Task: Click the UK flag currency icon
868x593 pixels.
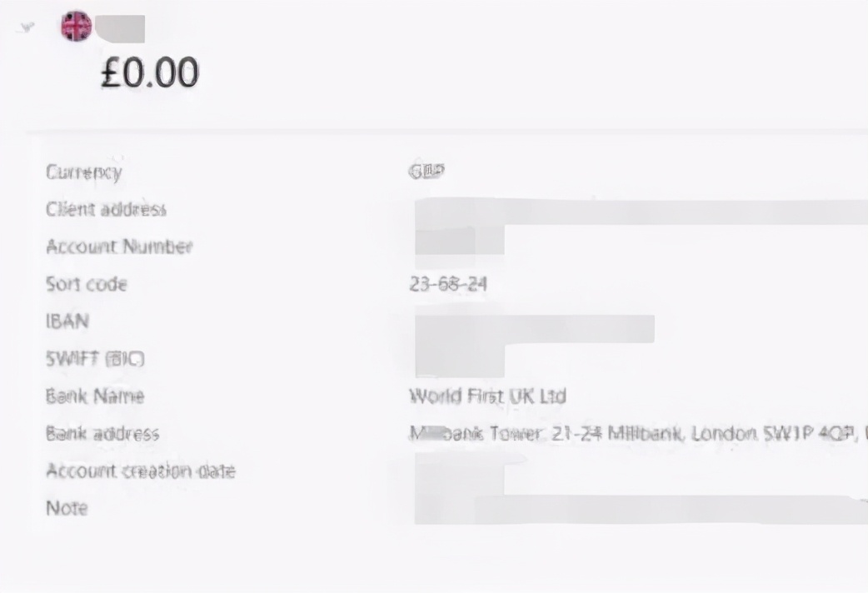Action: pos(77,27)
